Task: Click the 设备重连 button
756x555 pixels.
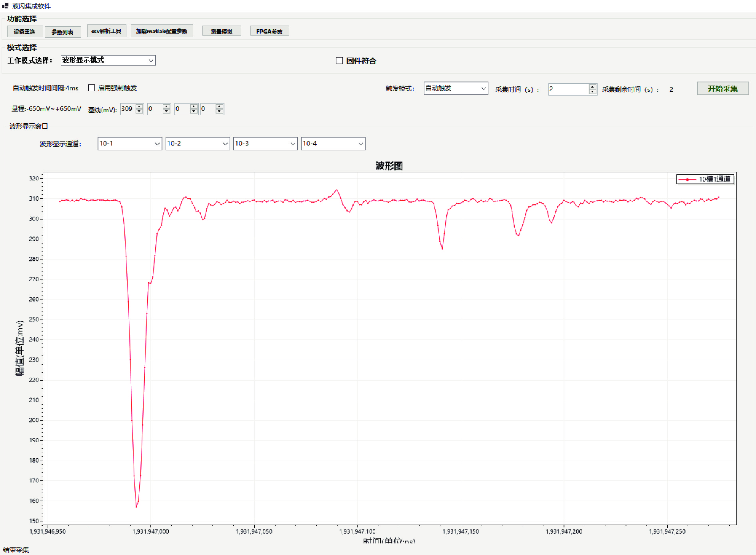Action: [x=24, y=32]
